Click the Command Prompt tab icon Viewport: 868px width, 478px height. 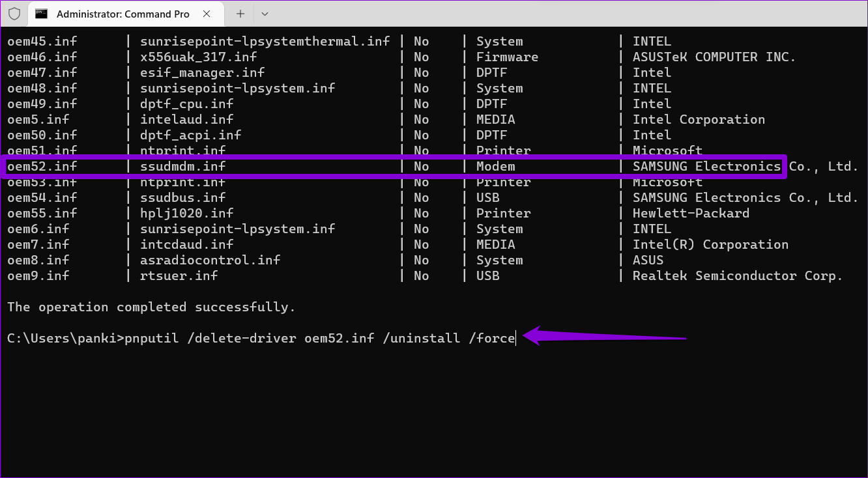(x=41, y=14)
